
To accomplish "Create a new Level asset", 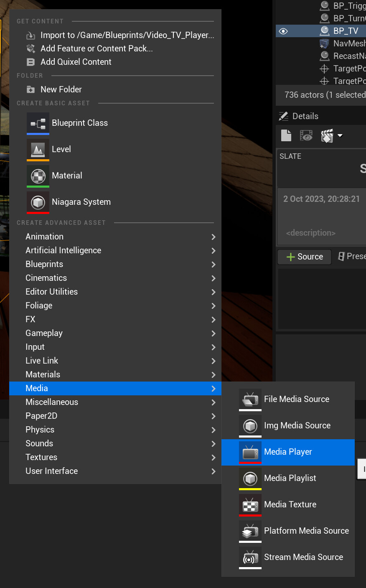I will click(x=61, y=149).
